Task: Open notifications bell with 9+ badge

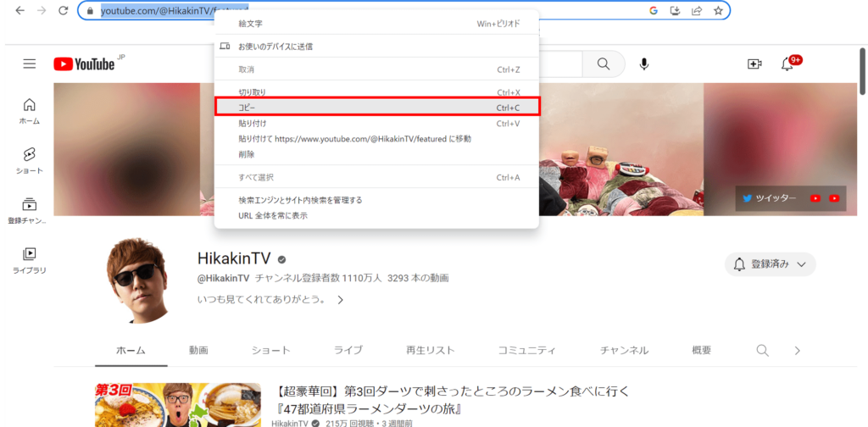Action: 787,64
